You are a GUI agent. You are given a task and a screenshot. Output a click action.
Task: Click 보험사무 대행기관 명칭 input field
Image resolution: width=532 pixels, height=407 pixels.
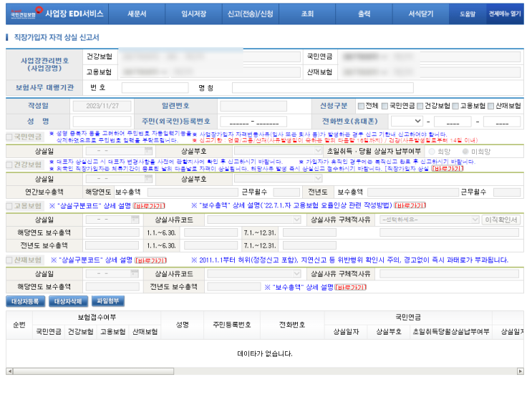[323, 88]
